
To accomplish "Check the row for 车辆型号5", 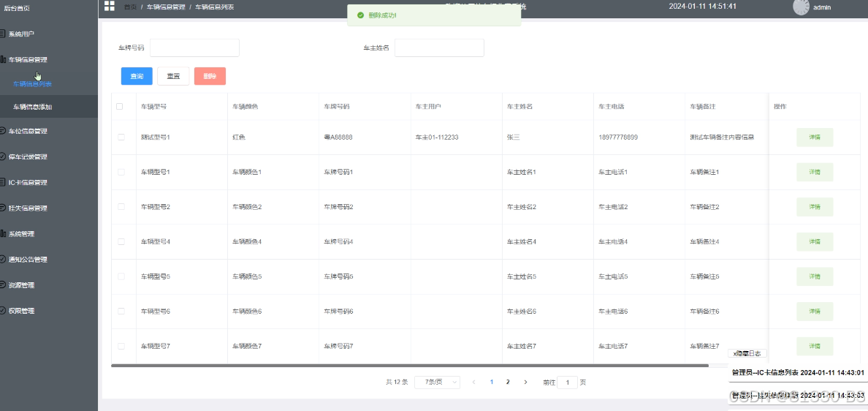I will [x=121, y=276].
